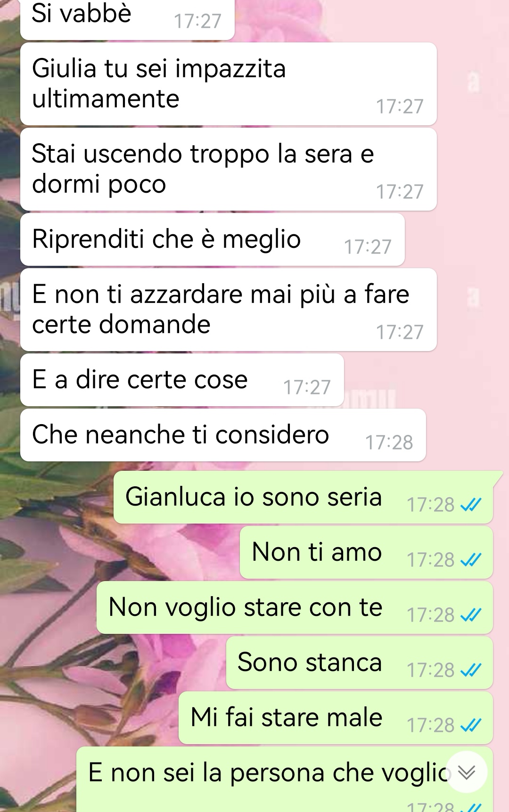509x812 pixels.
Task: Select the 'Giulia tu sei impazzita ultimamente' message
Action: (229, 84)
